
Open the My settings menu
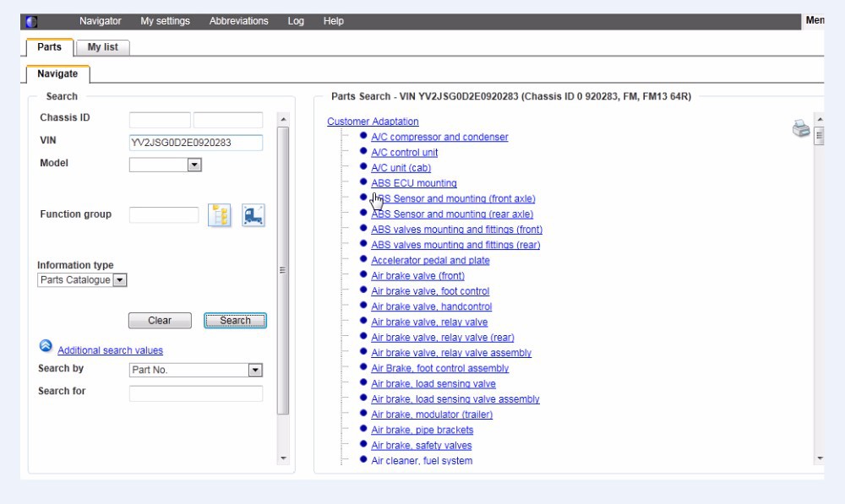165,21
